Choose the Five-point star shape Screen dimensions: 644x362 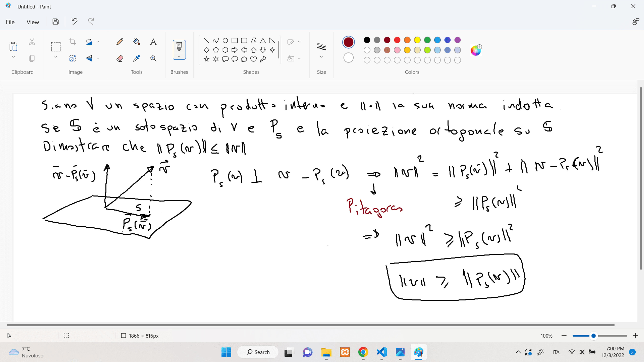[206, 59]
